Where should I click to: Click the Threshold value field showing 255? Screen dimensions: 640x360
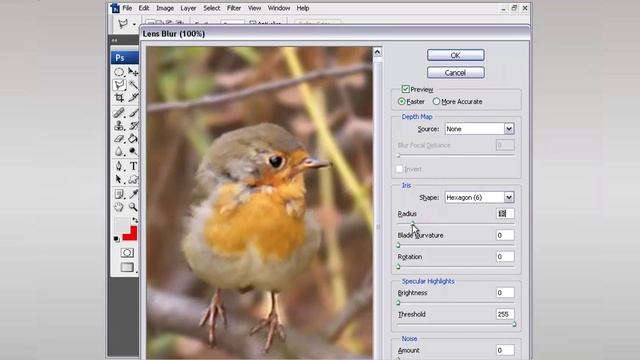505,314
